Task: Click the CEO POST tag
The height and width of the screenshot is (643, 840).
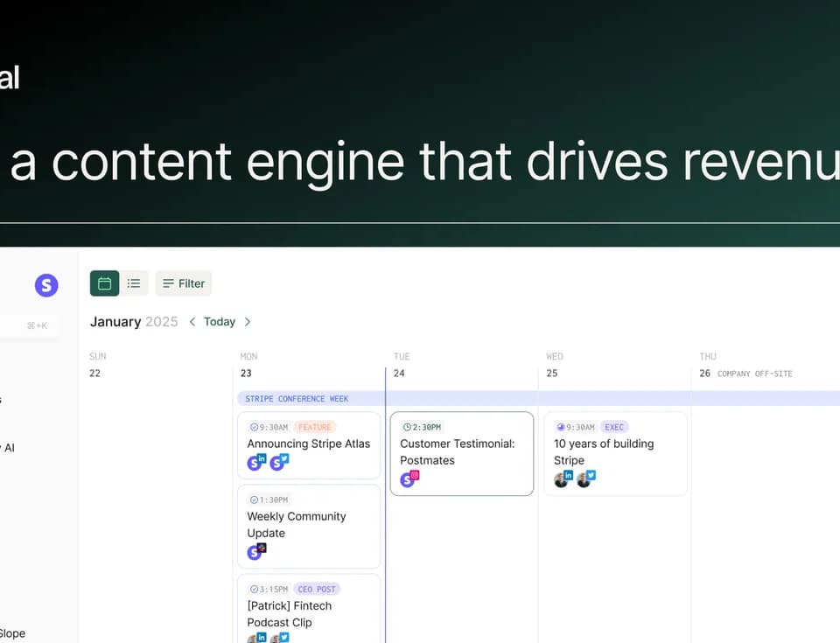Action: pyautogui.click(x=317, y=590)
